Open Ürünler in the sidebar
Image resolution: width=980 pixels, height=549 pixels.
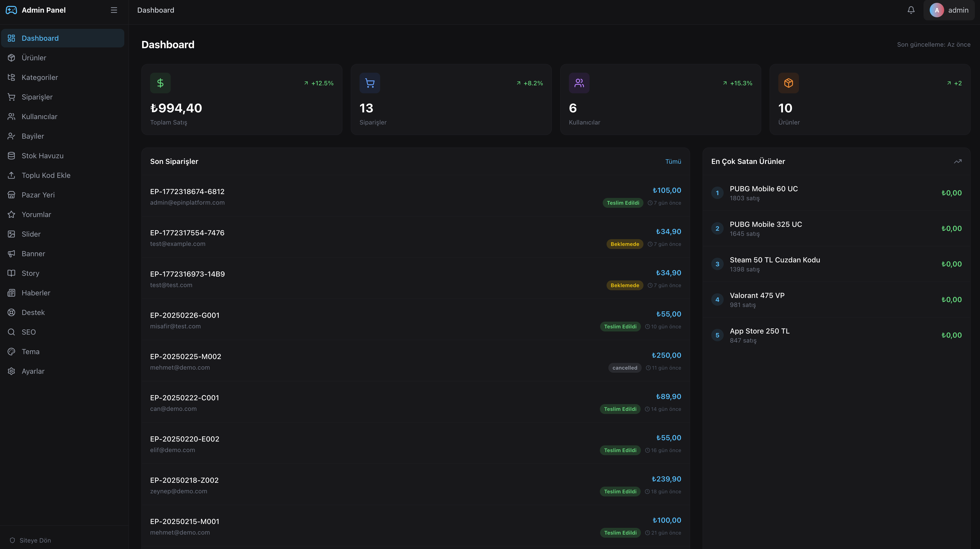point(34,58)
